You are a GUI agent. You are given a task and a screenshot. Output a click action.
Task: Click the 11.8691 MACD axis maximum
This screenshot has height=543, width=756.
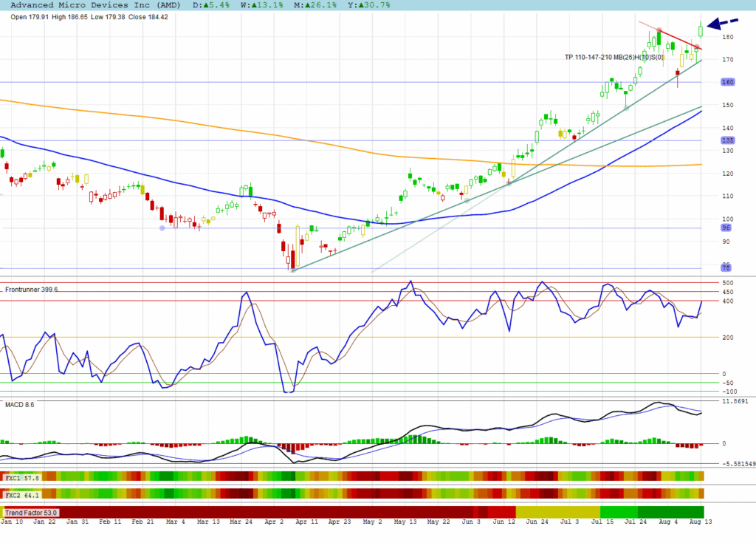point(735,401)
